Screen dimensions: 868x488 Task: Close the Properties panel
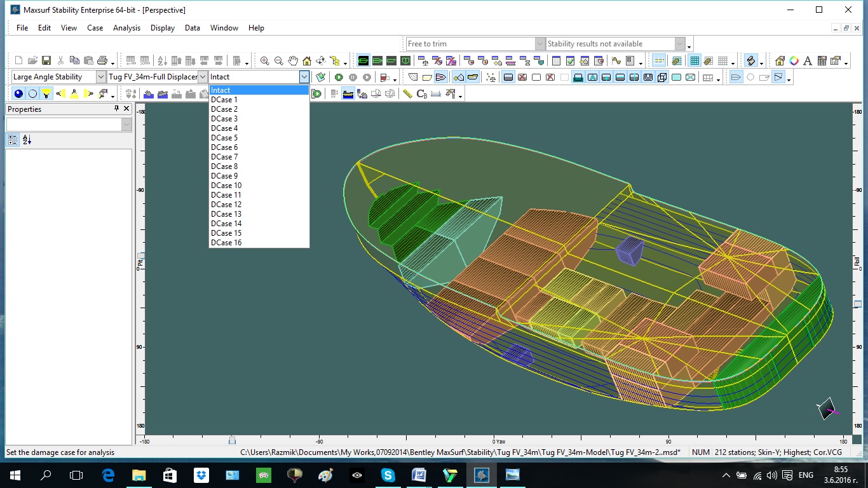click(126, 109)
